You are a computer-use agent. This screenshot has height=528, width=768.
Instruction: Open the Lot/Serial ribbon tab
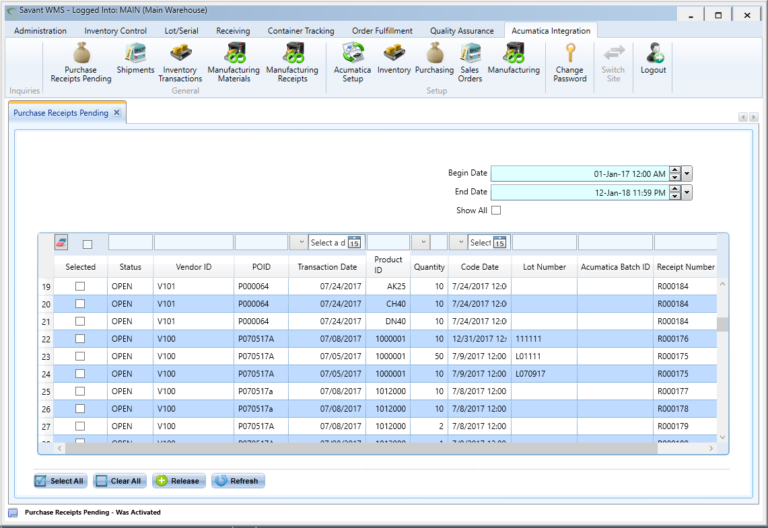coord(181,31)
